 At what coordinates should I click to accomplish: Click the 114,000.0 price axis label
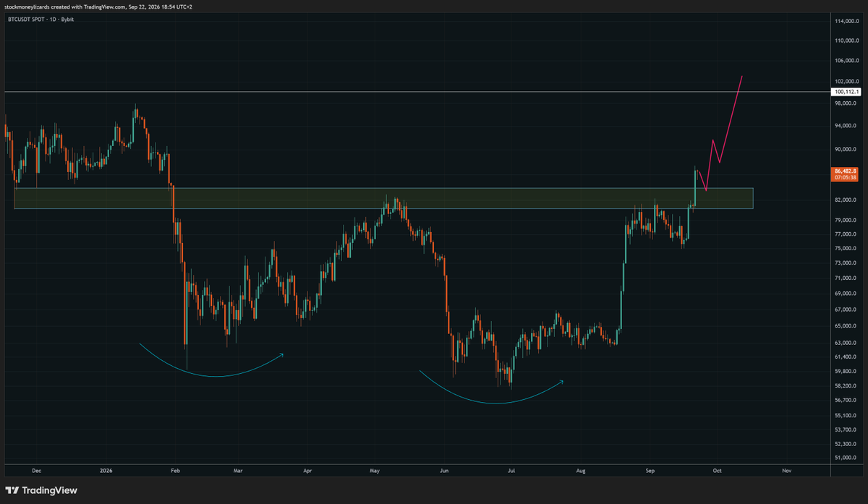[846, 20]
